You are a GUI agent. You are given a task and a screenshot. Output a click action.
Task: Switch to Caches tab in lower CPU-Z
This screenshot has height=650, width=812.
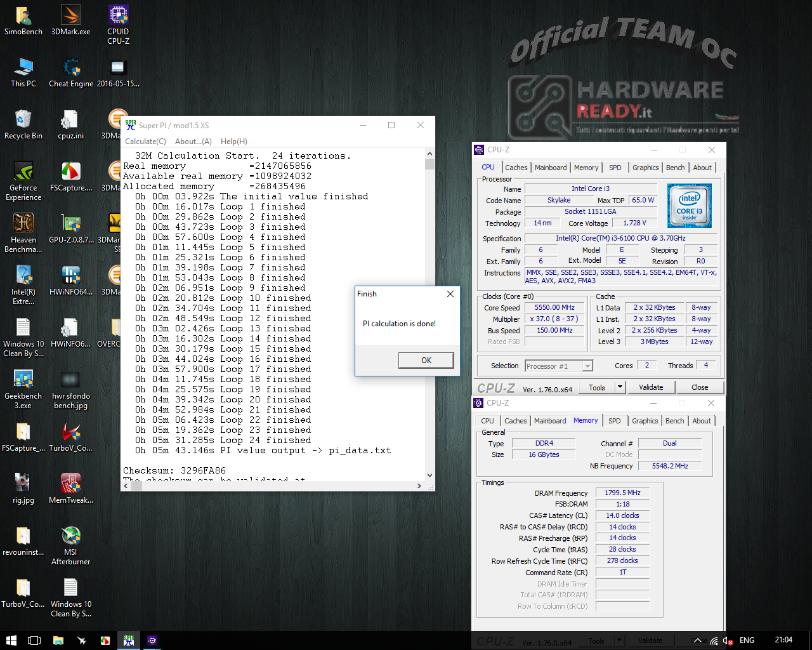(x=515, y=421)
